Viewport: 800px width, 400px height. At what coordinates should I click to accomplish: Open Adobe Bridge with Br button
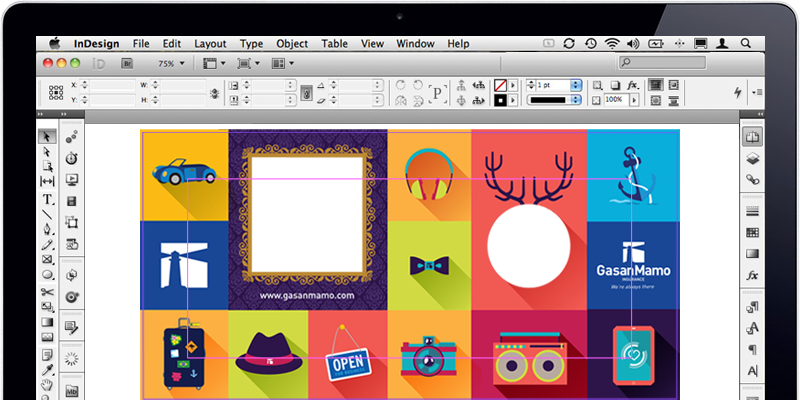point(127,63)
